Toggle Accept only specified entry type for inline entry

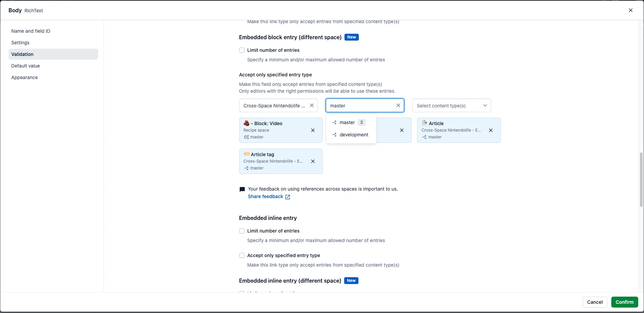[x=242, y=255]
